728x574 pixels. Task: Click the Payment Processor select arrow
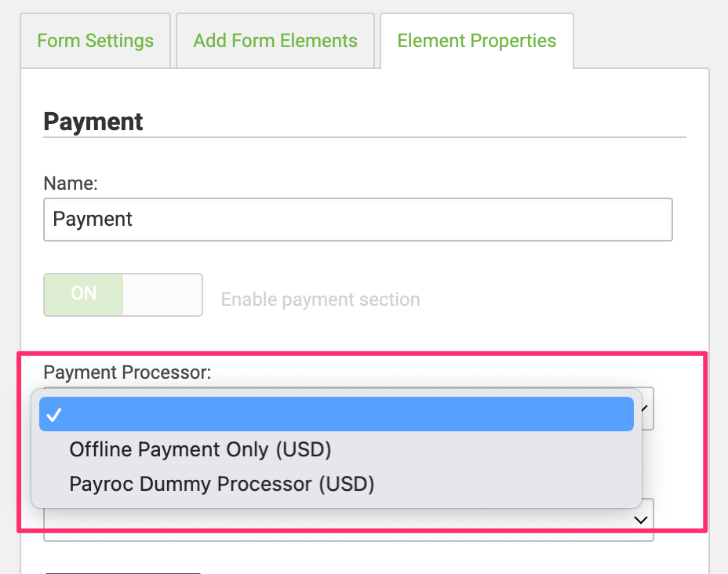point(646,409)
